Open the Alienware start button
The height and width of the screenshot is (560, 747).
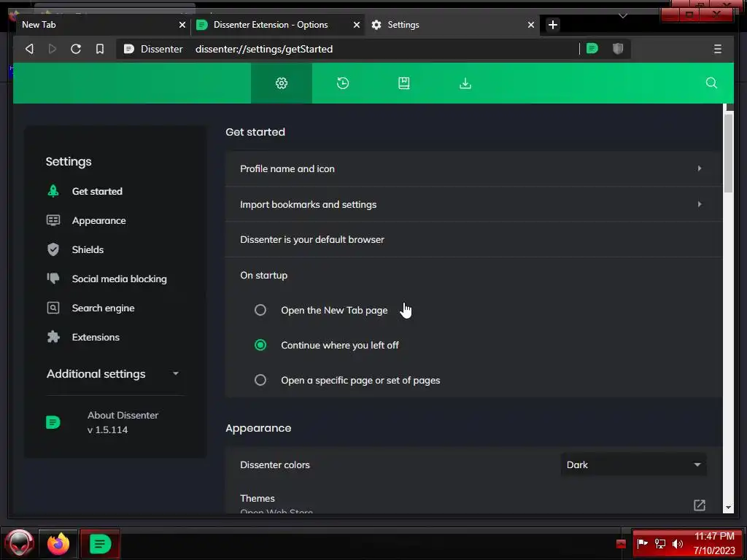(20, 542)
